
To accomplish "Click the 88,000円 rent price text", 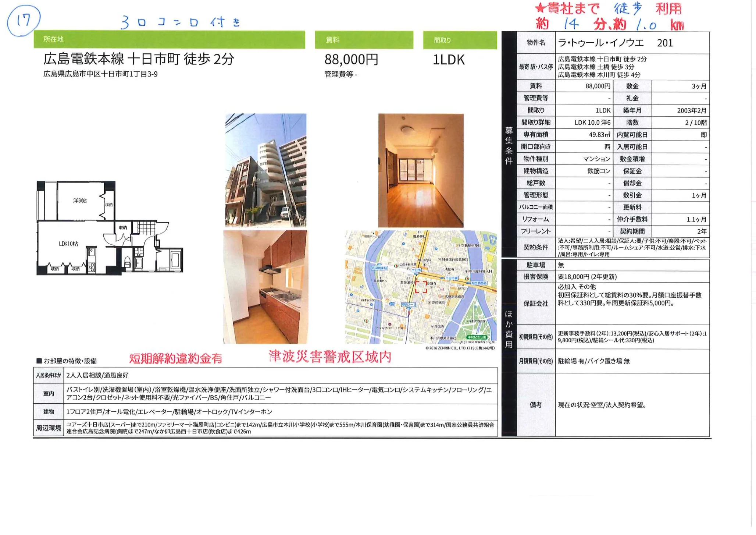I will [351, 60].
